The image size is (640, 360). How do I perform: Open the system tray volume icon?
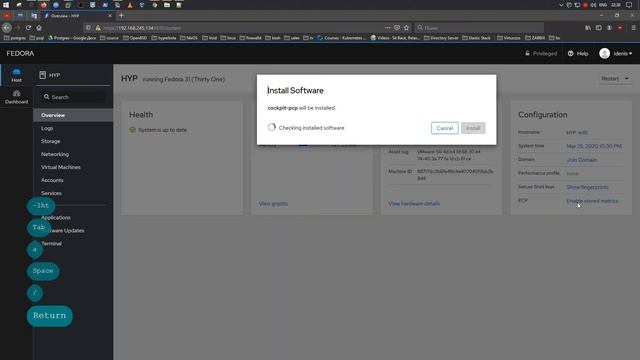pos(593,5)
